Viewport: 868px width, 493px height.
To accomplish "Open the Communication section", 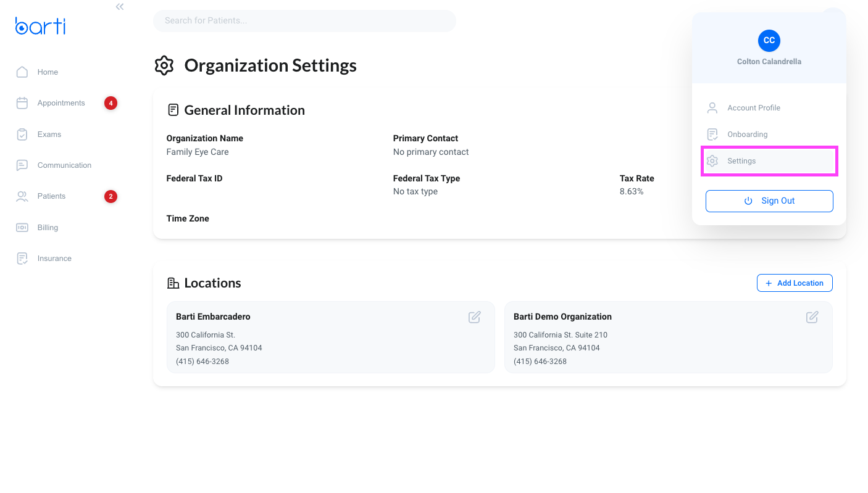I will (x=64, y=165).
